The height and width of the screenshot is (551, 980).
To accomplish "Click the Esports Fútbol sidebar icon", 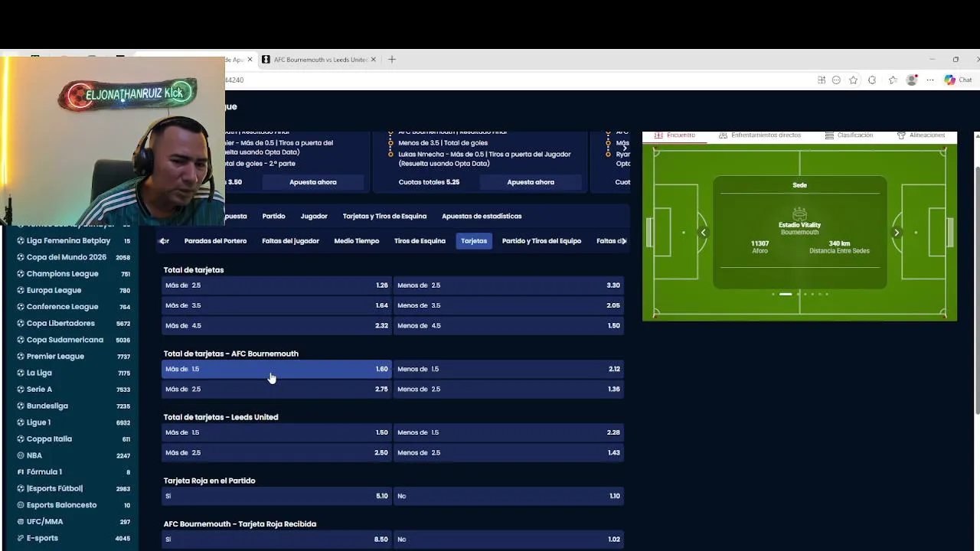I will (21, 488).
